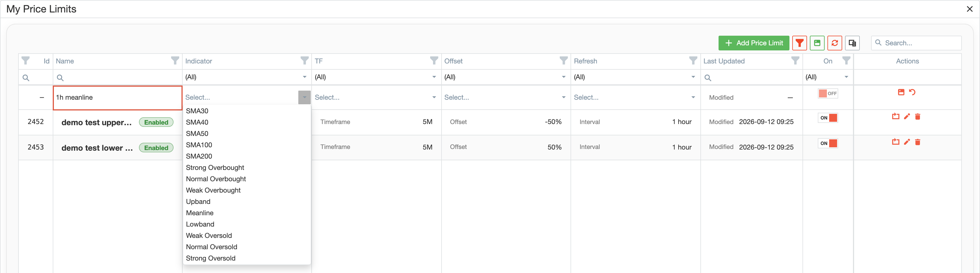Edit the demo test upper row
Image resolution: width=980 pixels, height=273 pixels.
point(907,117)
